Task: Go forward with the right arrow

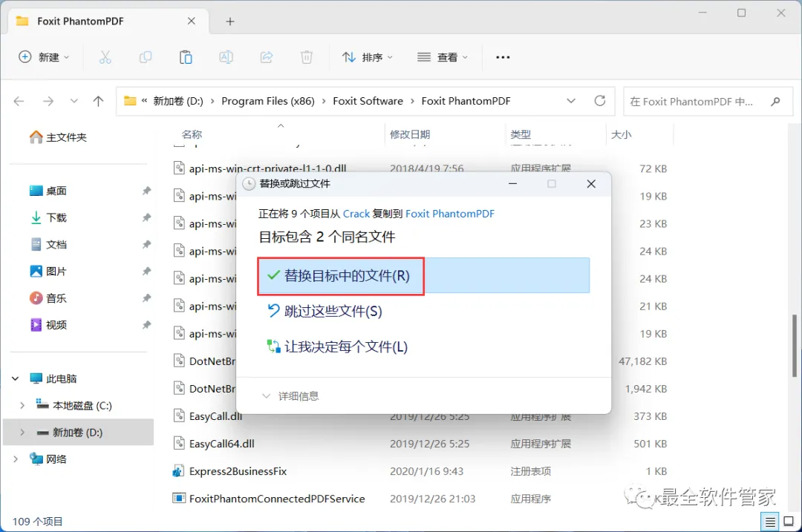Action: (48, 101)
